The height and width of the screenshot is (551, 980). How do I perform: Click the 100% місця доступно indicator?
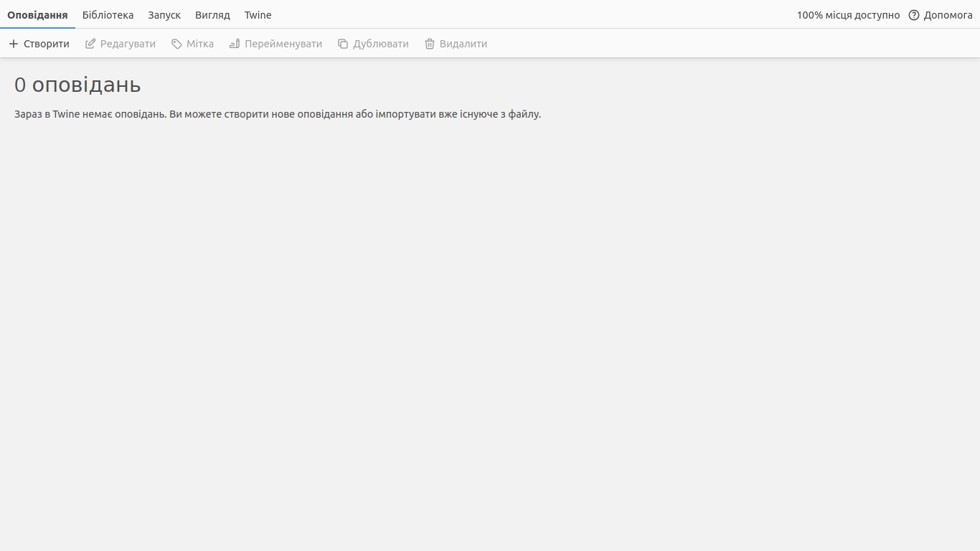pos(848,15)
